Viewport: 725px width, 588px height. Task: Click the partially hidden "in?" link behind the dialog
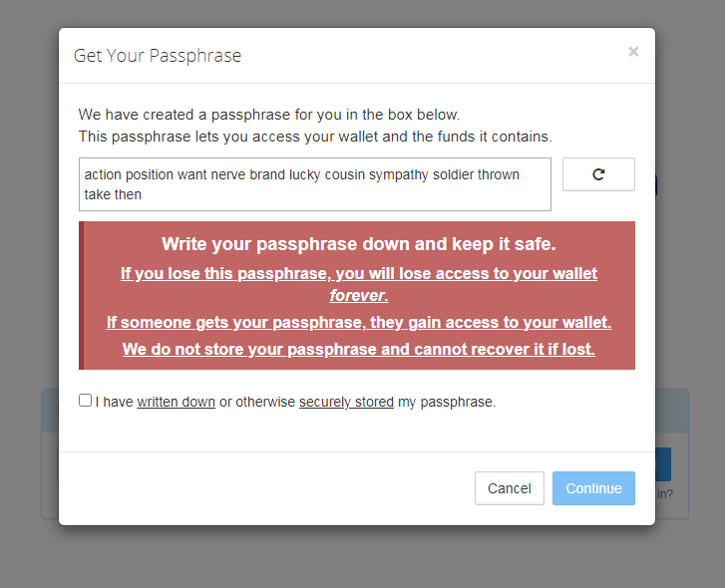pyautogui.click(x=663, y=493)
